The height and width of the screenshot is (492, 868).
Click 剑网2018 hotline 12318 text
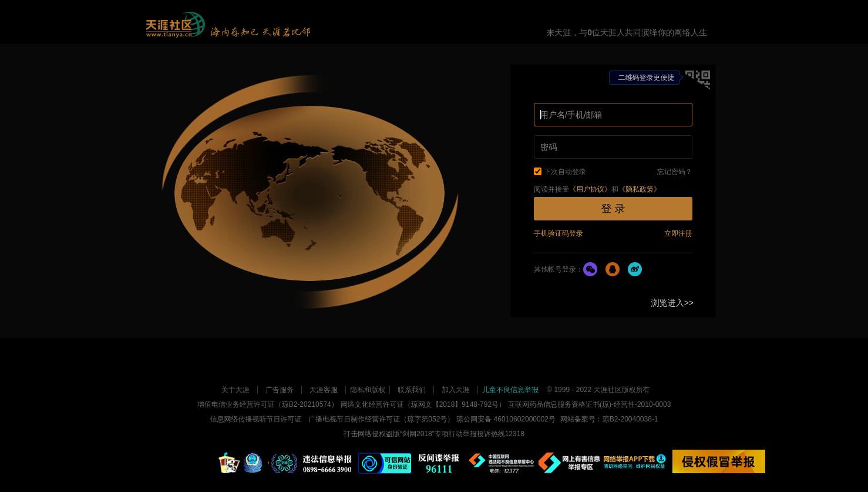pyautogui.click(x=434, y=434)
